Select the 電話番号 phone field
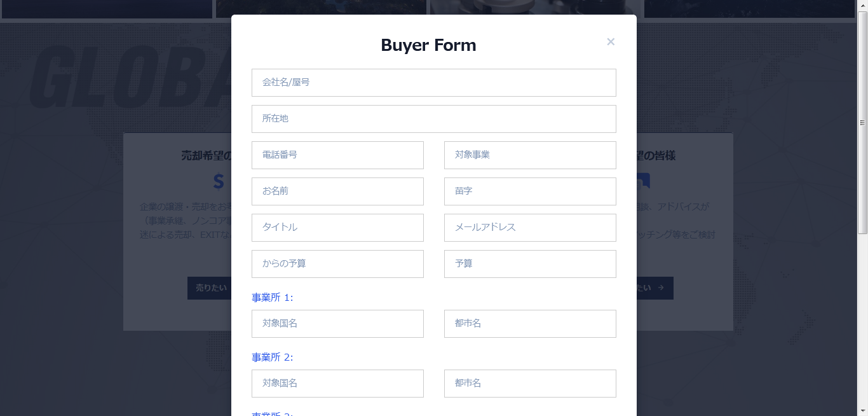This screenshot has height=416, width=868. click(337, 155)
